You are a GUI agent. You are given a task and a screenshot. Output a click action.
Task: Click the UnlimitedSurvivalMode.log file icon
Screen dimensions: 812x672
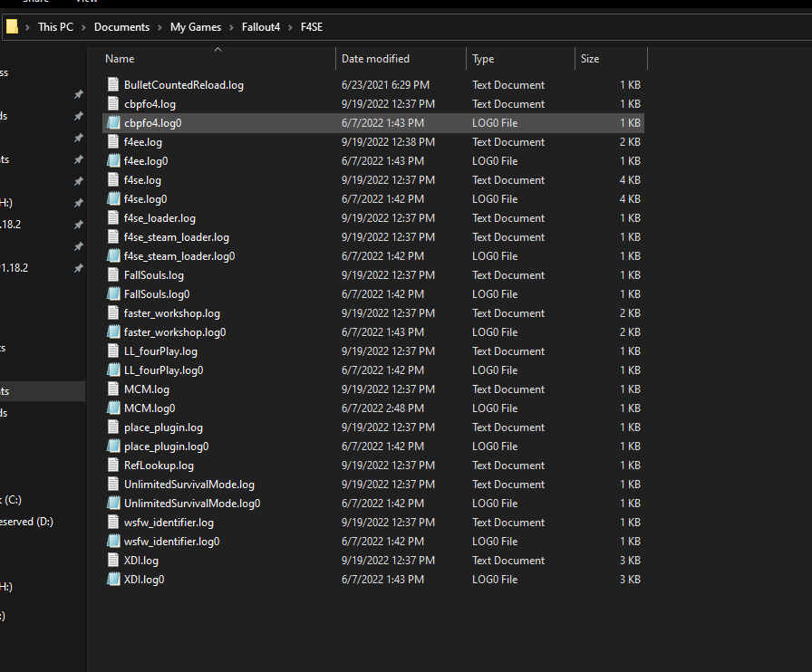[x=113, y=484]
